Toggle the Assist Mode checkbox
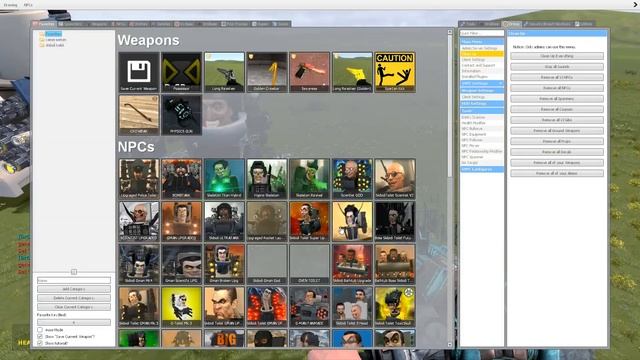640x360 pixels. tap(40, 329)
